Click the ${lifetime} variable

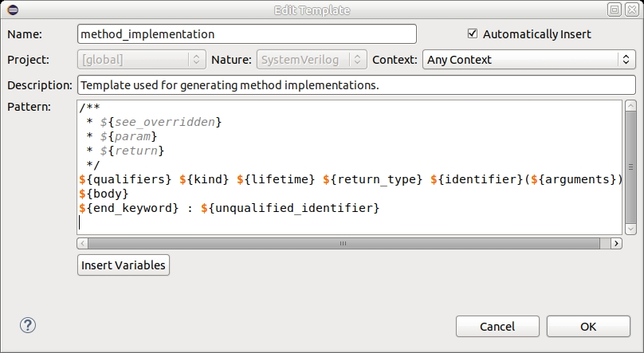click(x=276, y=179)
